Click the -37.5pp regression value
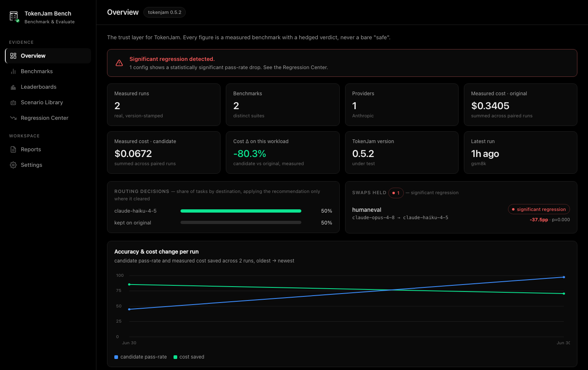Image resolution: width=588 pixels, height=370 pixels. [x=539, y=220]
